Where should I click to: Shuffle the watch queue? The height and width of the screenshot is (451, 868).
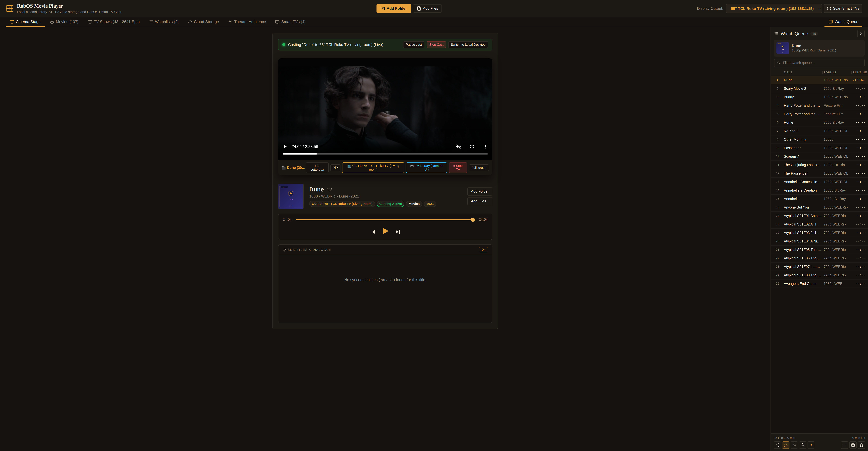click(x=777, y=445)
